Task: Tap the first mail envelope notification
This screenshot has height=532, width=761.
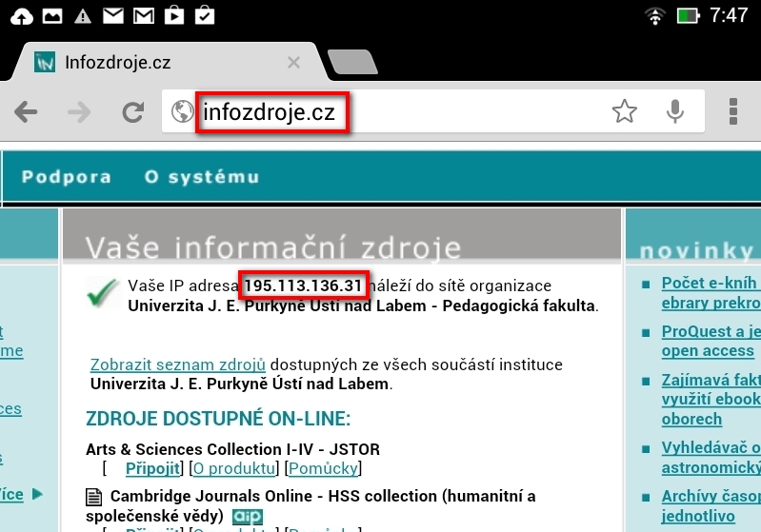Action: pos(113,16)
